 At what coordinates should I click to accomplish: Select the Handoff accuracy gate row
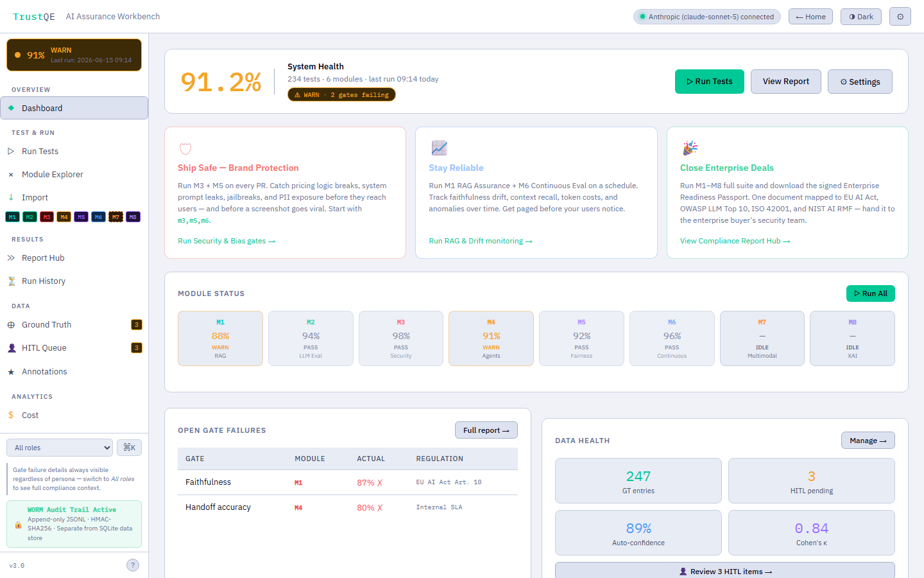(348, 507)
